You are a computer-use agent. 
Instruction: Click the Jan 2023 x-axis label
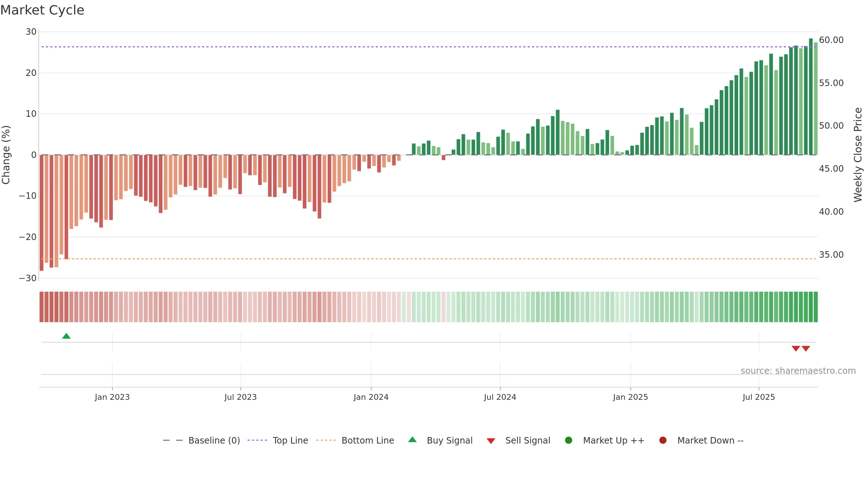click(112, 397)
